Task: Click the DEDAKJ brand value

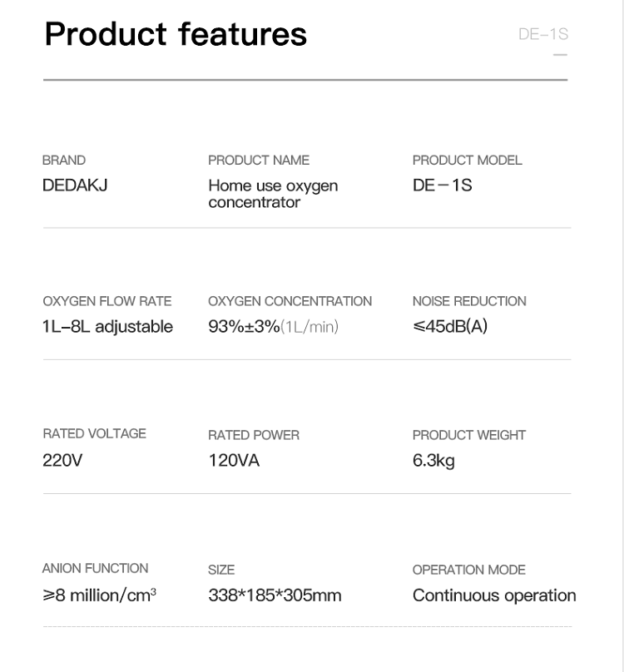Action: (75, 185)
